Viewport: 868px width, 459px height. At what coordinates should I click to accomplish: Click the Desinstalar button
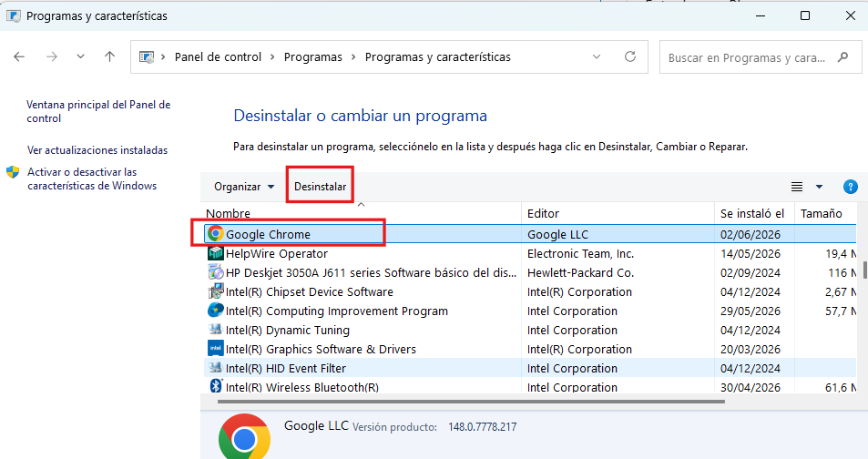point(320,187)
